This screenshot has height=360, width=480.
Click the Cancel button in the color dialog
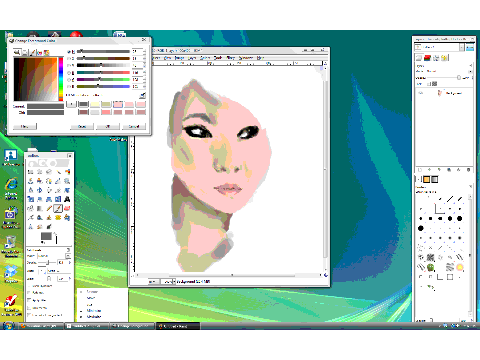click(x=134, y=126)
